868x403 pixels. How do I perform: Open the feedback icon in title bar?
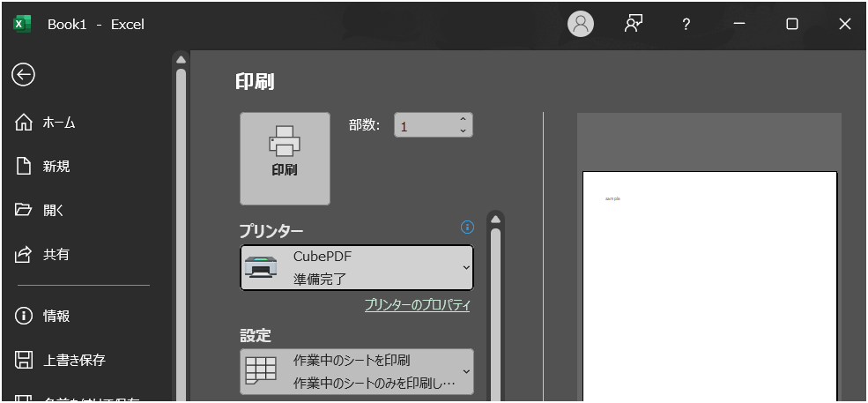[x=633, y=25]
